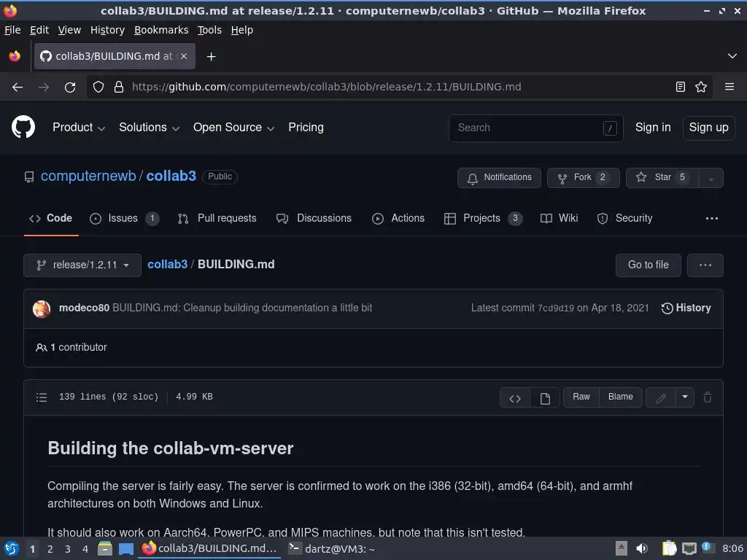
Task: Go back using browser back arrow
Action: tap(18, 87)
